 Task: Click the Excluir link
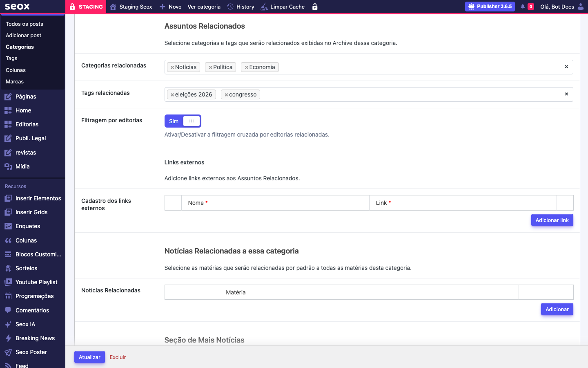click(118, 357)
